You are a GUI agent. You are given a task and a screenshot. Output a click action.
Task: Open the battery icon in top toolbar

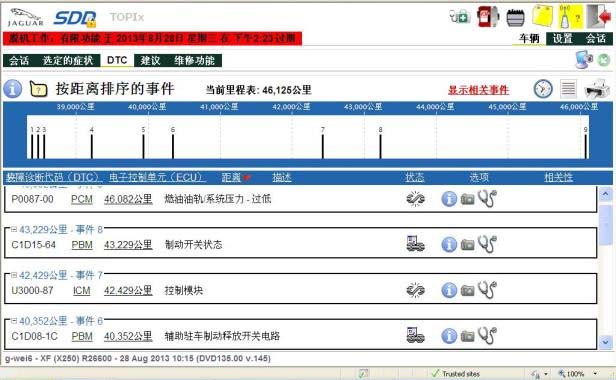tap(515, 18)
